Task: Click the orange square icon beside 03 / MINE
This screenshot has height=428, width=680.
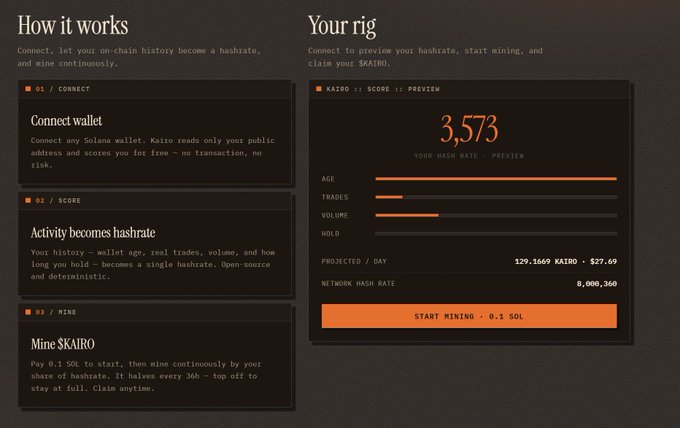Action: pos(28,312)
